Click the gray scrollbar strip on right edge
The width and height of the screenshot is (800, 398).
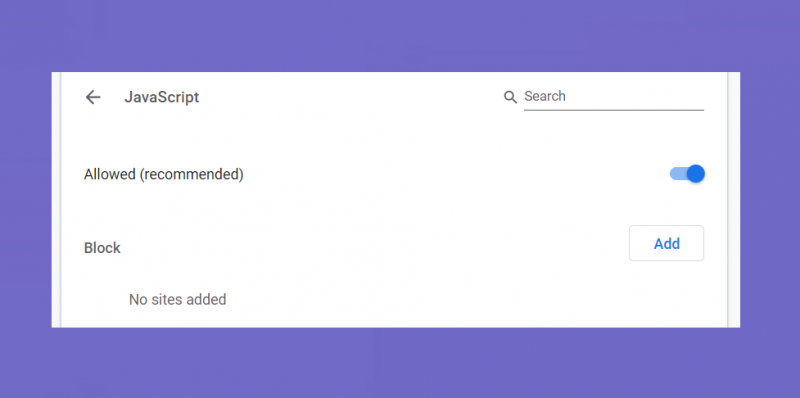tap(734, 200)
